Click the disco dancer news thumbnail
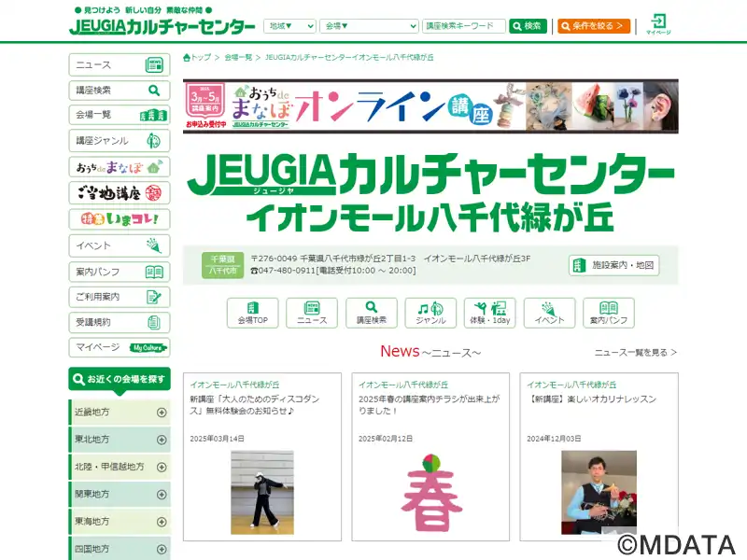The width and height of the screenshot is (747, 560). click(x=262, y=493)
